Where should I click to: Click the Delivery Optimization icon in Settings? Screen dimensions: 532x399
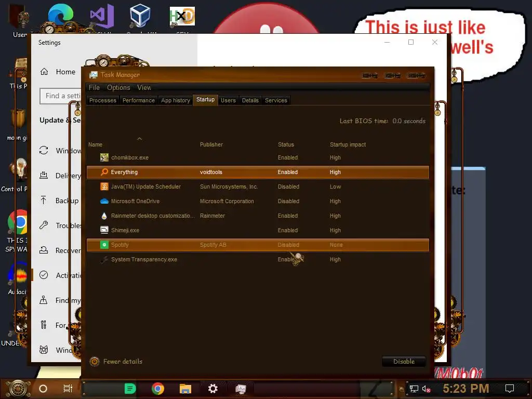[44, 175]
